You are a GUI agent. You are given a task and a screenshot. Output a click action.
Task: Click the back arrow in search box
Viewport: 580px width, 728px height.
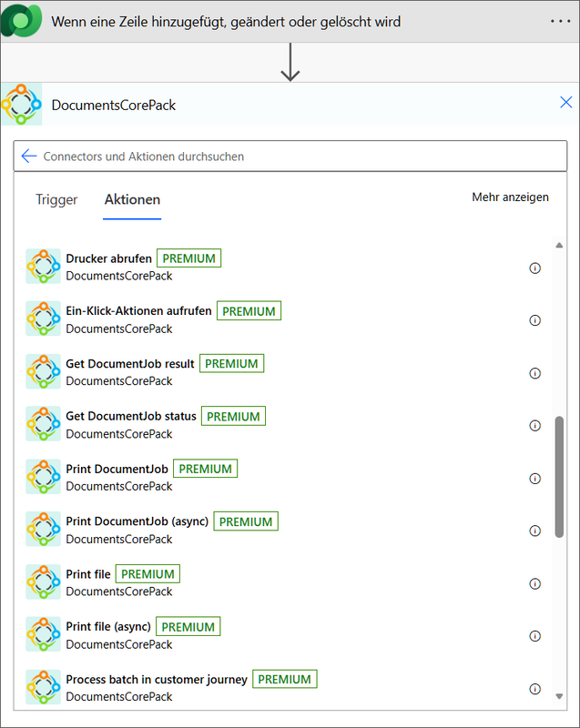point(29,157)
